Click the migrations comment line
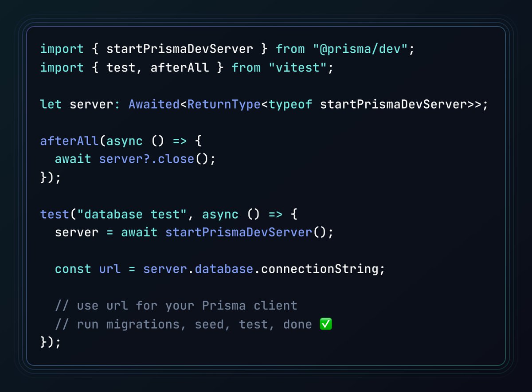Screen dimensions: 532x392 (177, 324)
